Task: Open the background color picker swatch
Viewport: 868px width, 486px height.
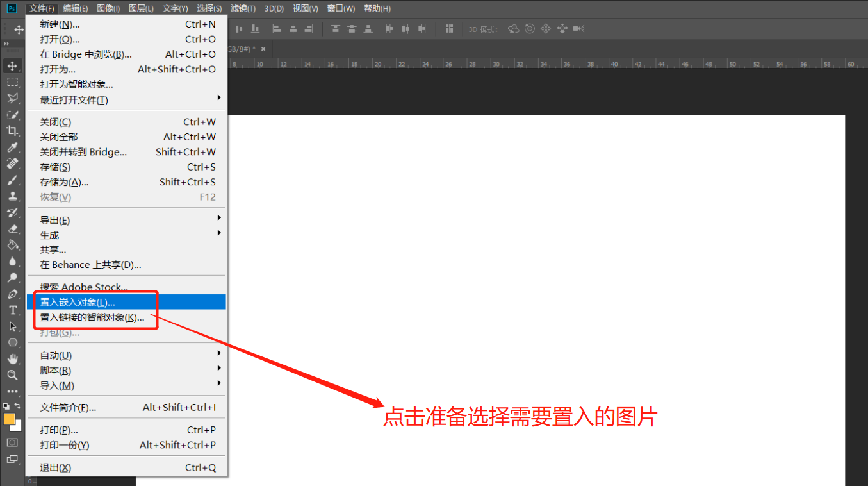Action: [x=18, y=426]
